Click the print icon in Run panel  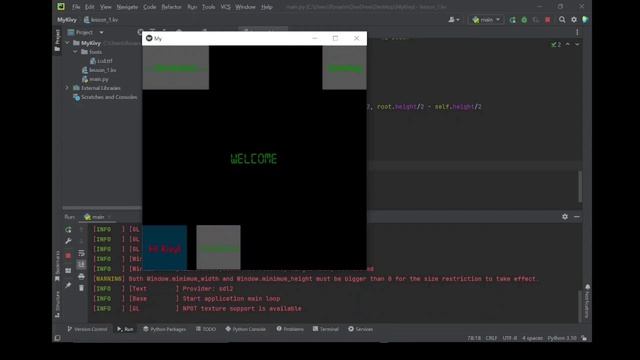point(81,276)
